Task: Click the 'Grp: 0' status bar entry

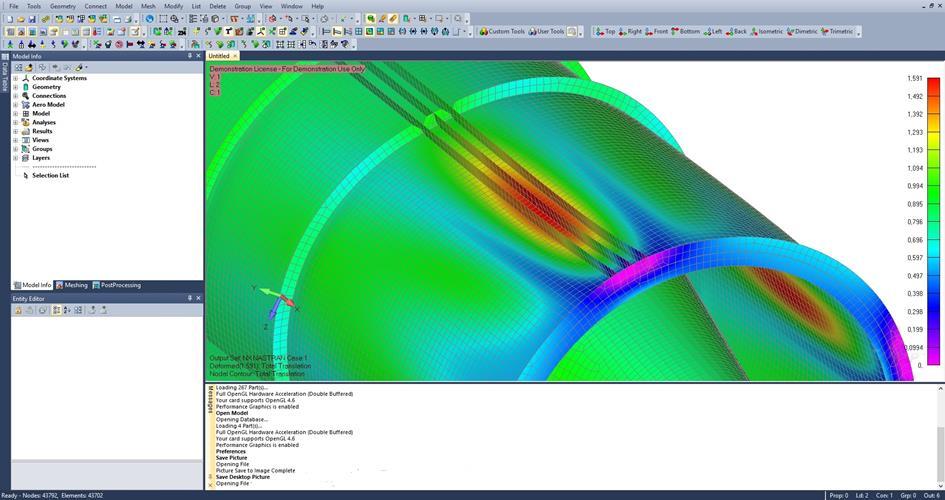Action: [908, 496]
